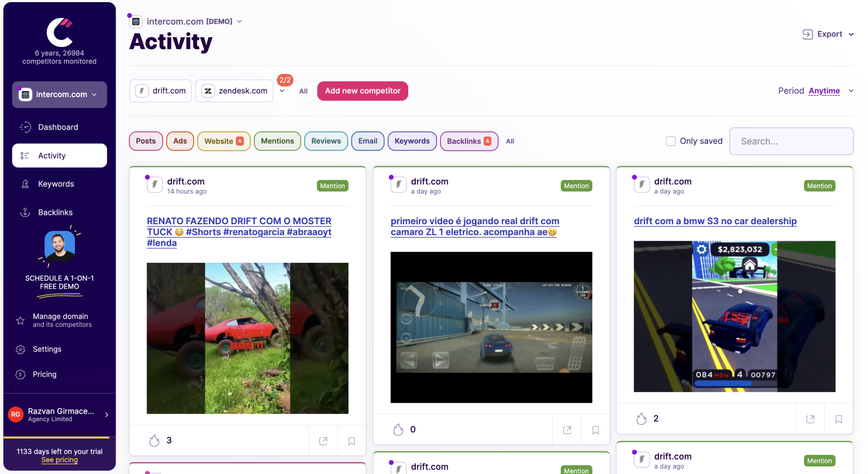Screen dimensions: 868x474
Task: Expand the 2/2 competitors dropdown chevron
Action: pyautogui.click(x=282, y=91)
